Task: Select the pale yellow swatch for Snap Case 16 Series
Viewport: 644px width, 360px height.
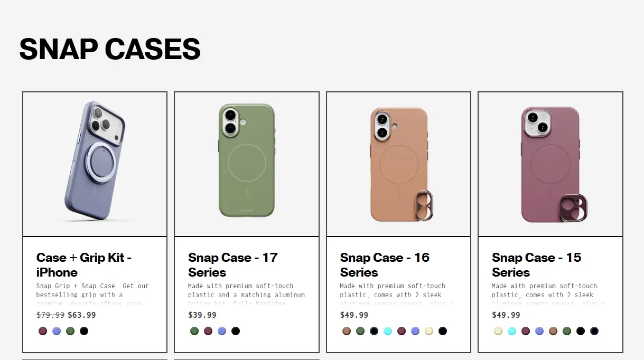Action: (x=428, y=331)
